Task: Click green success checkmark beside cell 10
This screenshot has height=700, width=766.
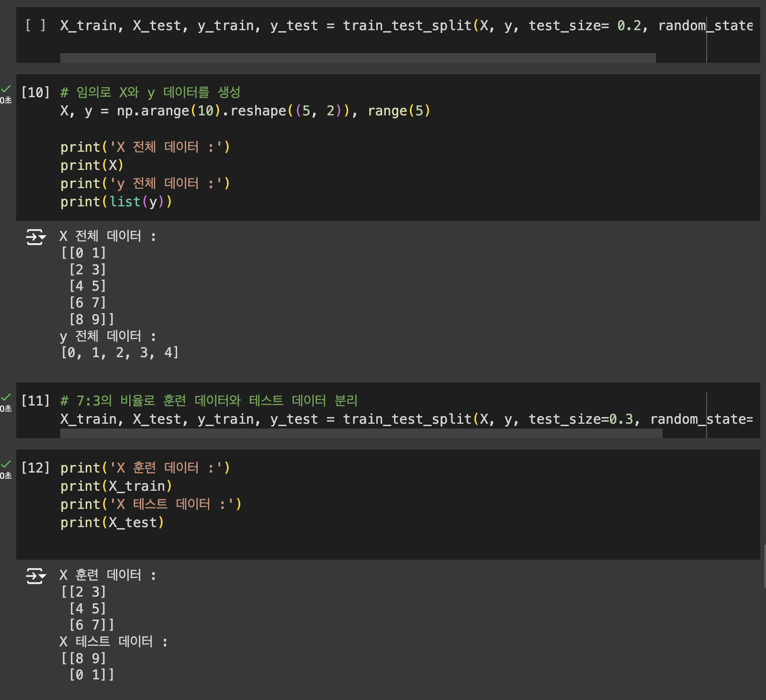Action: click(6, 89)
